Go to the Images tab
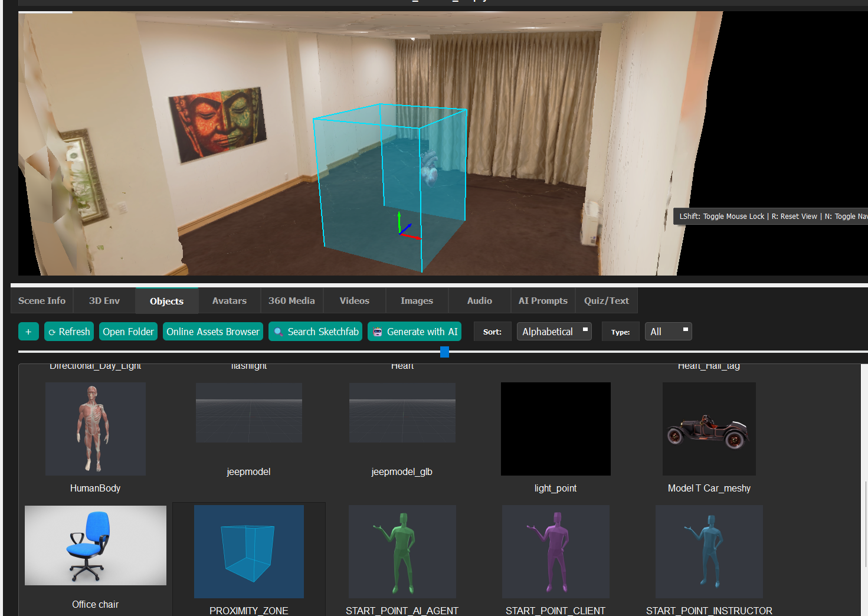Image resolution: width=868 pixels, height=616 pixels. pyautogui.click(x=417, y=300)
